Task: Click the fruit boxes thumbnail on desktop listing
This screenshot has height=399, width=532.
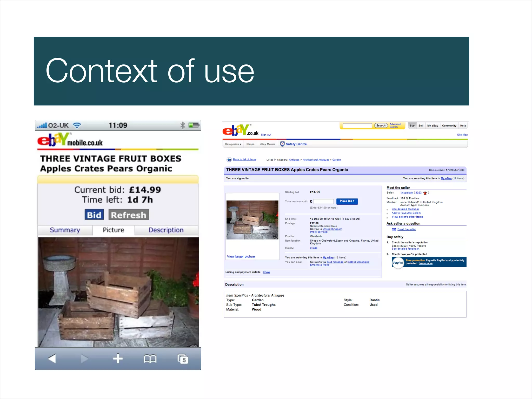Action: (x=252, y=220)
